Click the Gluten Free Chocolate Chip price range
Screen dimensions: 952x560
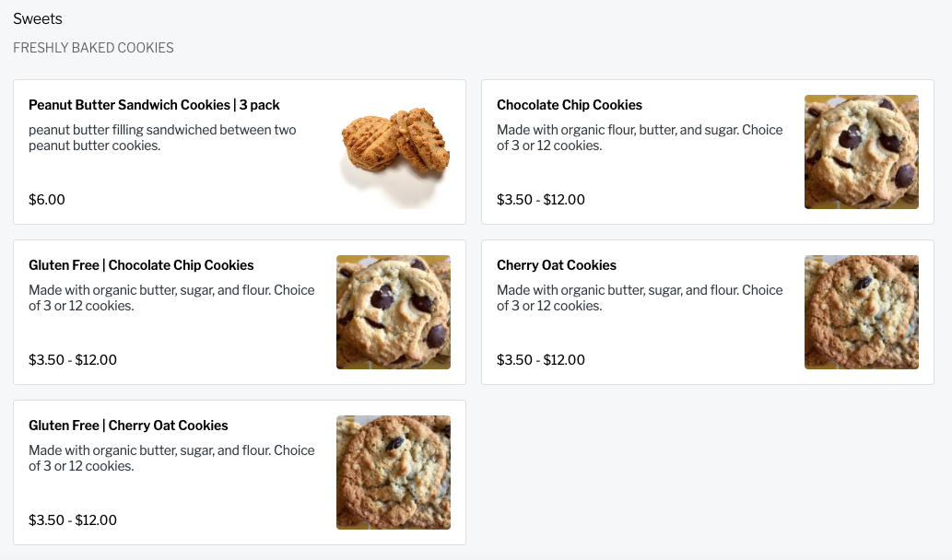(73, 360)
